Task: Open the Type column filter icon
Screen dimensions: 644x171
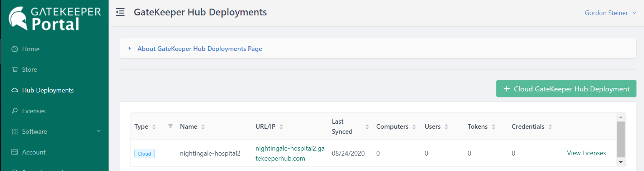Action: click(x=171, y=126)
